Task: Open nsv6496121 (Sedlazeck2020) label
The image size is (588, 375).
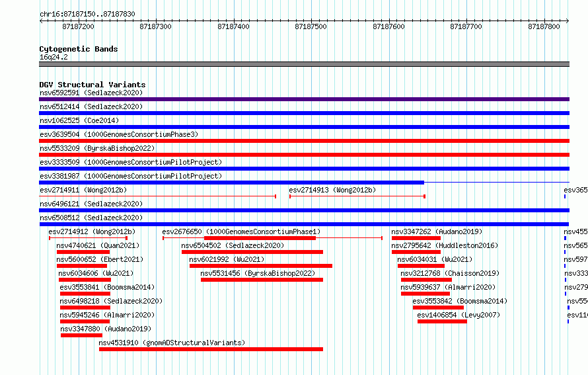Action: pyautogui.click(x=91, y=204)
